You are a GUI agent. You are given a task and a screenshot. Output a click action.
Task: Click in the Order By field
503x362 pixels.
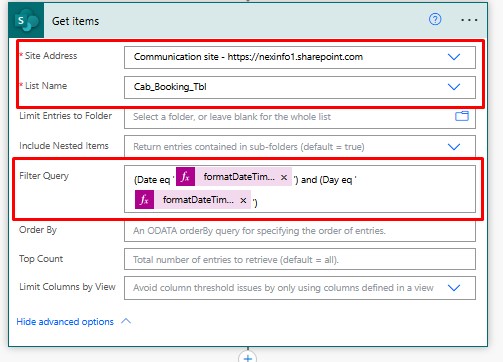tap(300, 231)
